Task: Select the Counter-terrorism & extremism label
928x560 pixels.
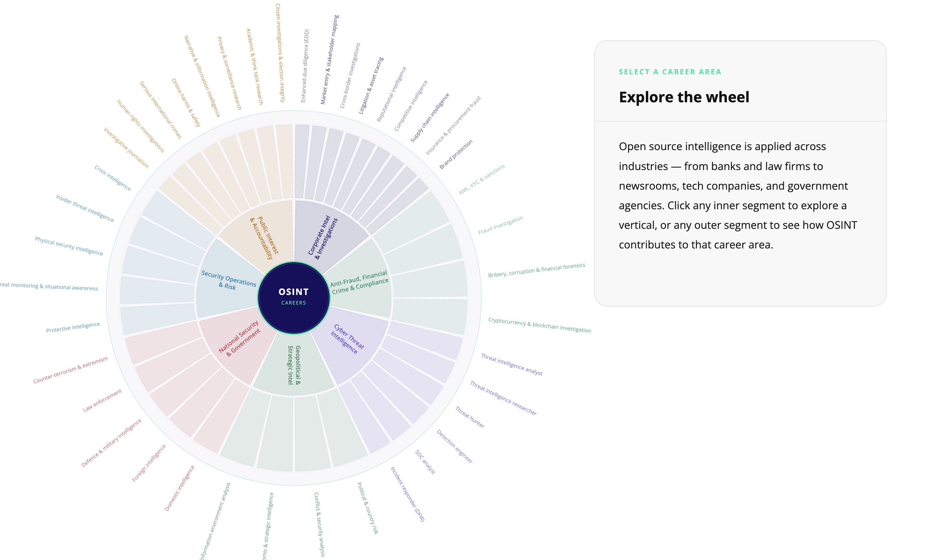Action: pyautogui.click(x=70, y=370)
